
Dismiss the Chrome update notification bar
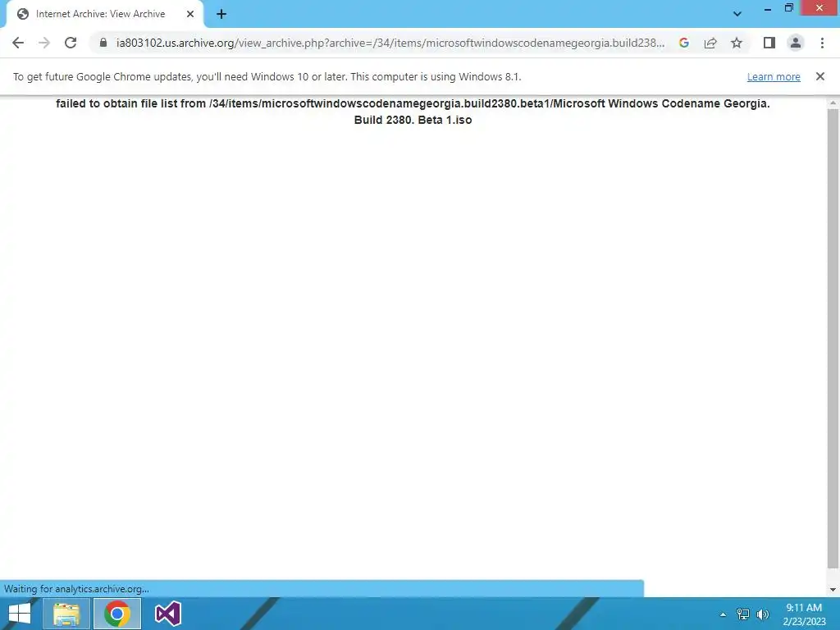[x=820, y=76]
